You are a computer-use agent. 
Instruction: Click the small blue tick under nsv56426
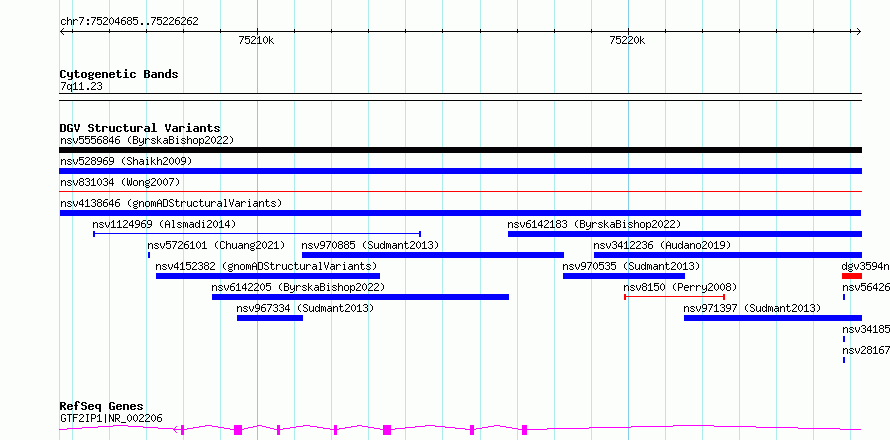tap(844, 297)
